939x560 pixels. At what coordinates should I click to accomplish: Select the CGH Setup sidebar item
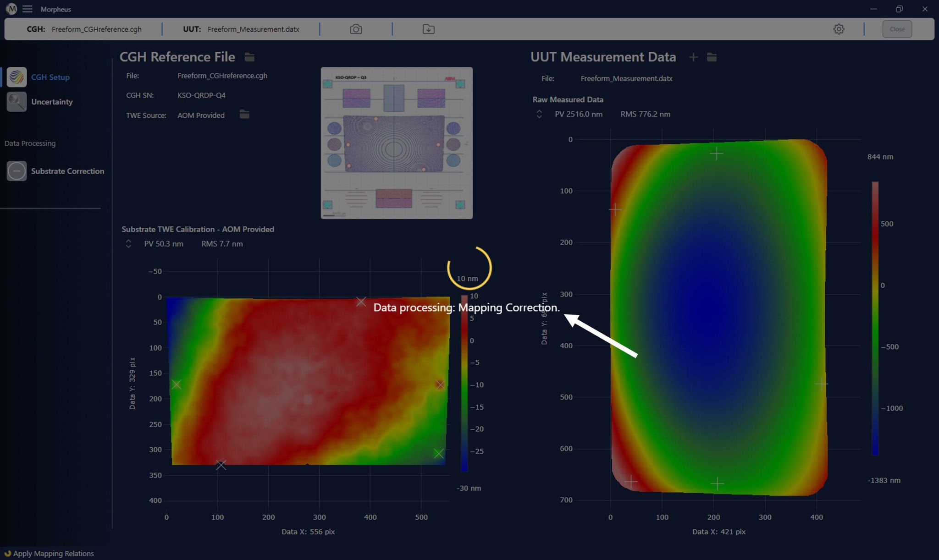50,77
